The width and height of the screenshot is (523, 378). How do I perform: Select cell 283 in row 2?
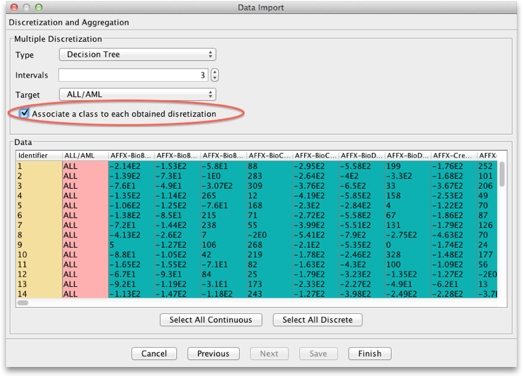[270, 176]
